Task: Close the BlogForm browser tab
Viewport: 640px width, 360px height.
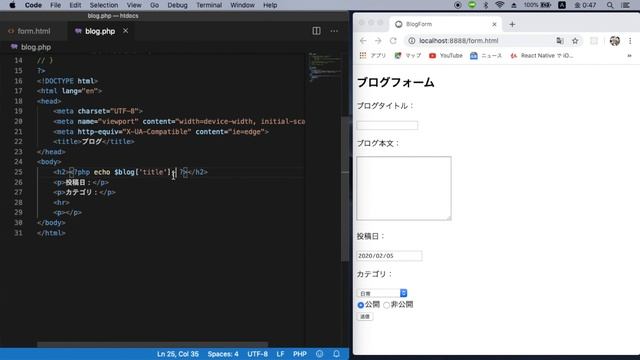Action: (494, 24)
